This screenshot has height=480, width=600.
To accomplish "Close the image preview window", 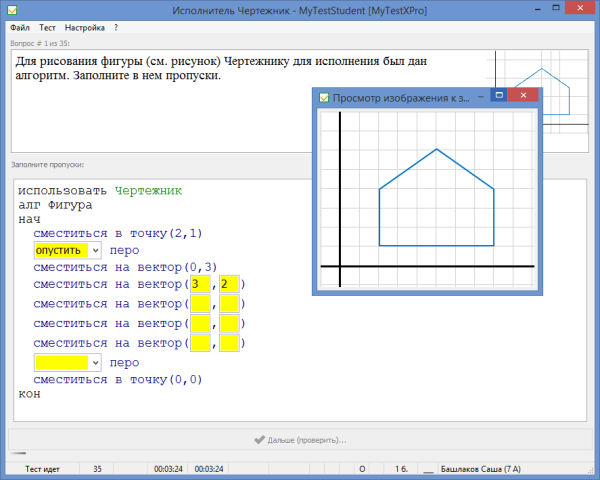I will pyautogui.click(x=522, y=96).
